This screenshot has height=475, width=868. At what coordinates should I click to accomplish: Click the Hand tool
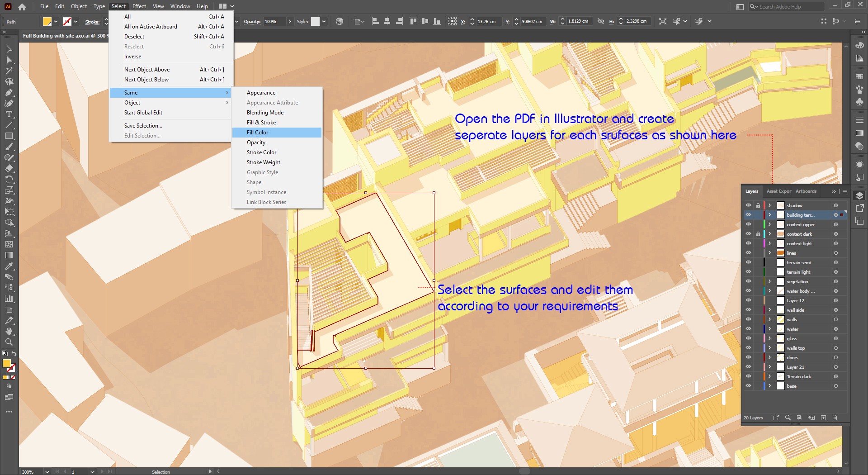pyautogui.click(x=9, y=332)
